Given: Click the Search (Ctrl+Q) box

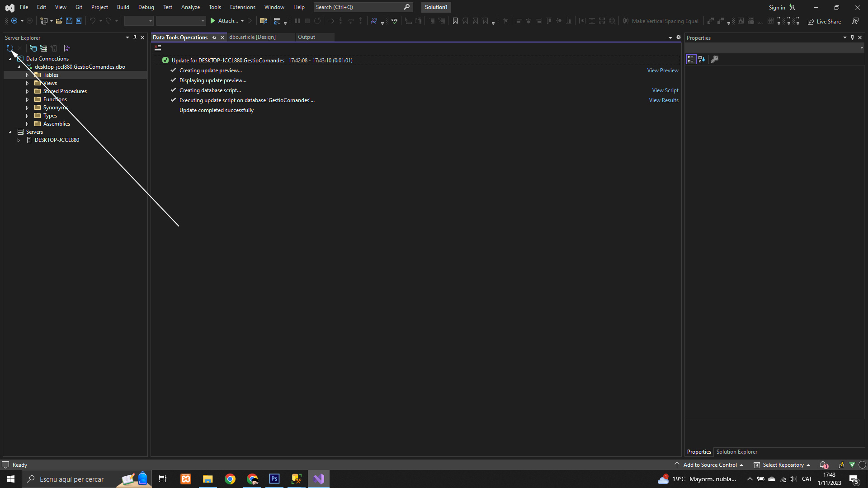Looking at the screenshot, I should [358, 7].
